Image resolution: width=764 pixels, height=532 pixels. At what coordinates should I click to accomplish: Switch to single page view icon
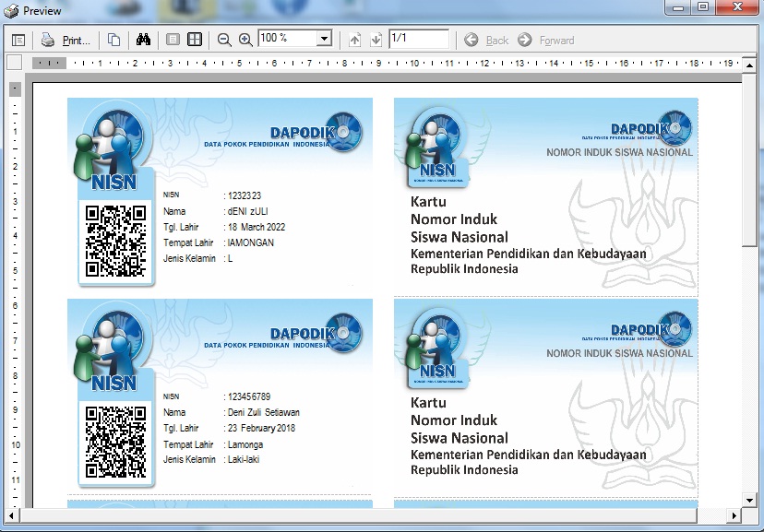[173, 40]
